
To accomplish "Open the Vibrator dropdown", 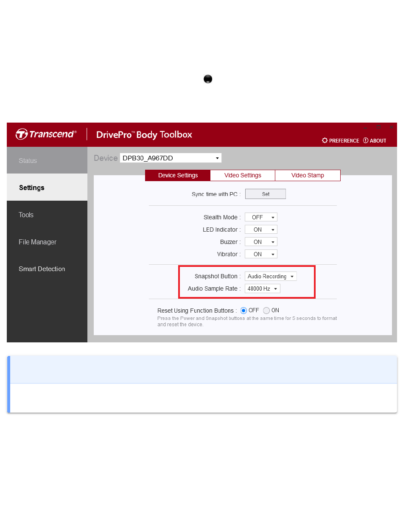I will (261, 254).
